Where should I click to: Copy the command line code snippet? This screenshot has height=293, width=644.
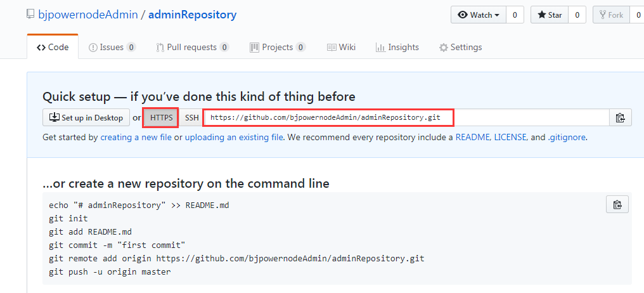[615, 204]
